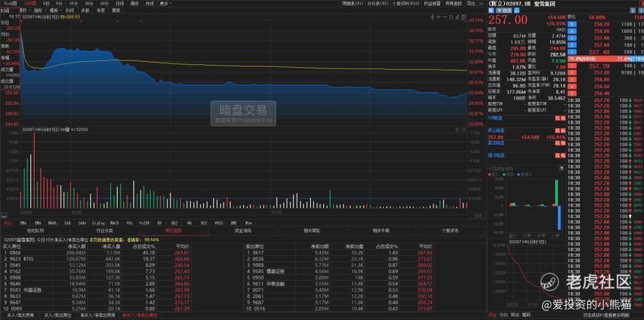
Task: Toggle VOL indicator
Action: [129, 223]
